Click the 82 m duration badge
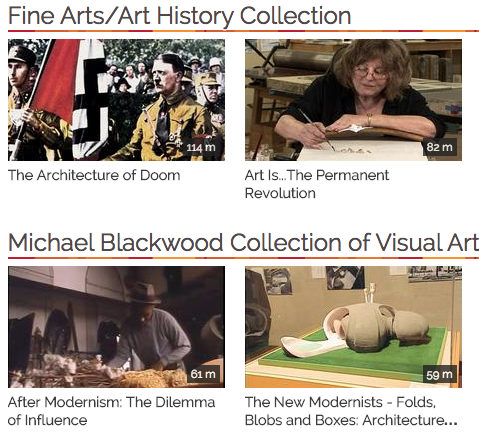This screenshot has height=437, width=479. coord(440,147)
